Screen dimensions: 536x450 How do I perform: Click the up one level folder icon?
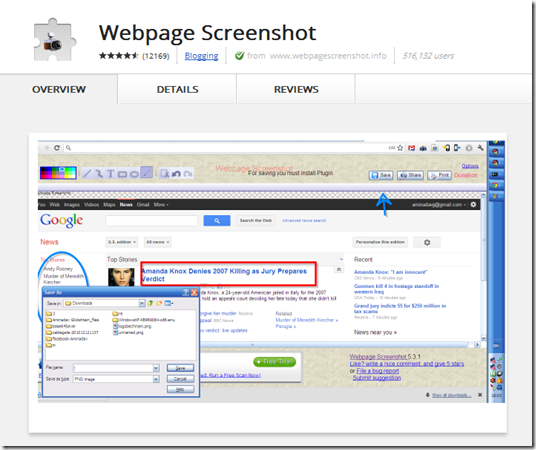pyautogui.click(x=150, y=303)
